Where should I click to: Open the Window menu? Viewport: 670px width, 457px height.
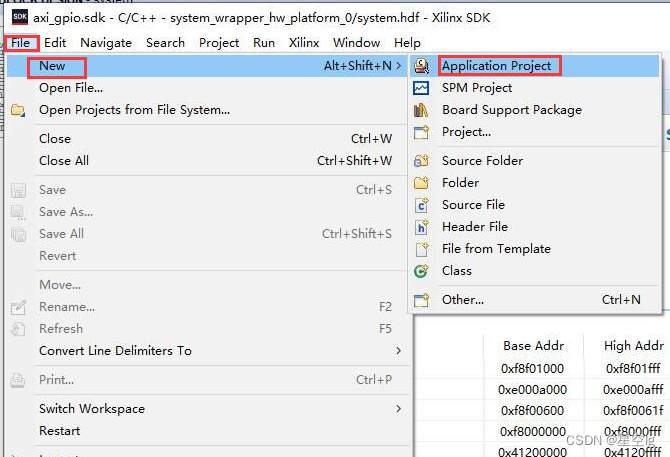pyautogui.click(x=356, y=43)
